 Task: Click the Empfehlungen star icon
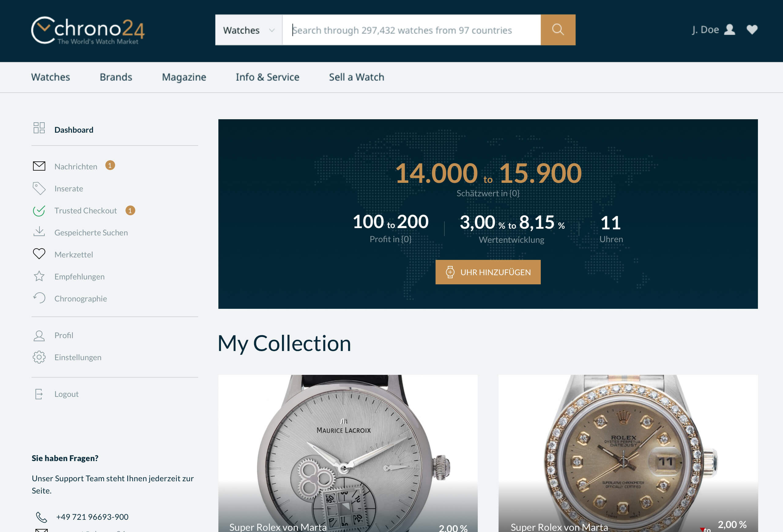[39, 276]
